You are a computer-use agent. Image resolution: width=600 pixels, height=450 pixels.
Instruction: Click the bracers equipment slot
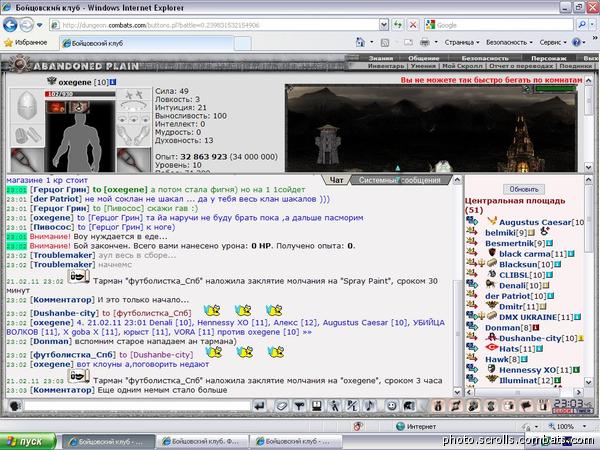pos(134,135)
